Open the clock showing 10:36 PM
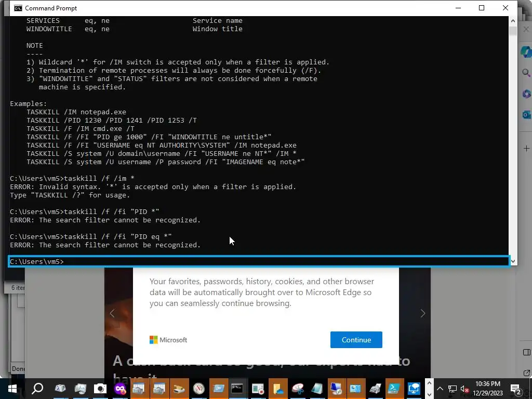532x399 pixels. pyautogui.click(x=487, y=389)
